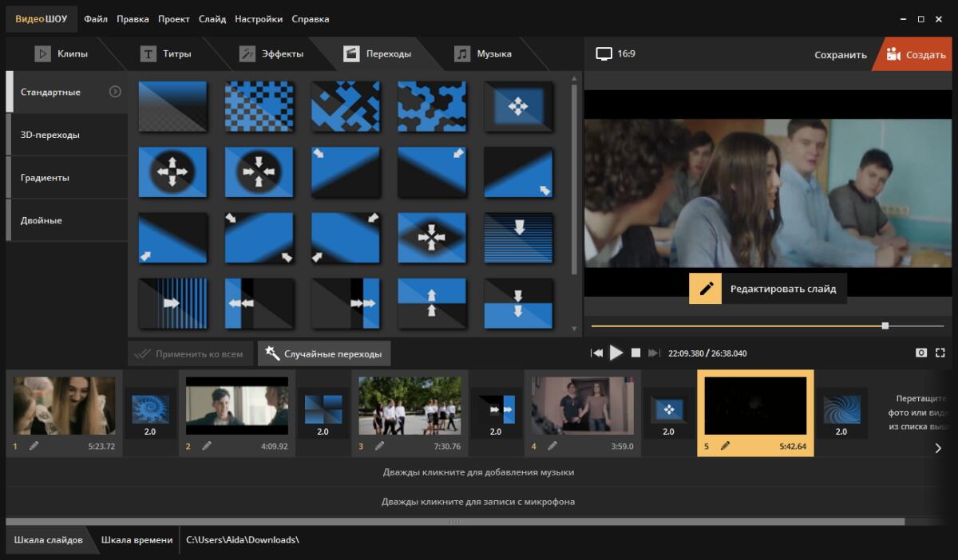
Task: Click the Stop playback square button
Action: click(636, 353)
